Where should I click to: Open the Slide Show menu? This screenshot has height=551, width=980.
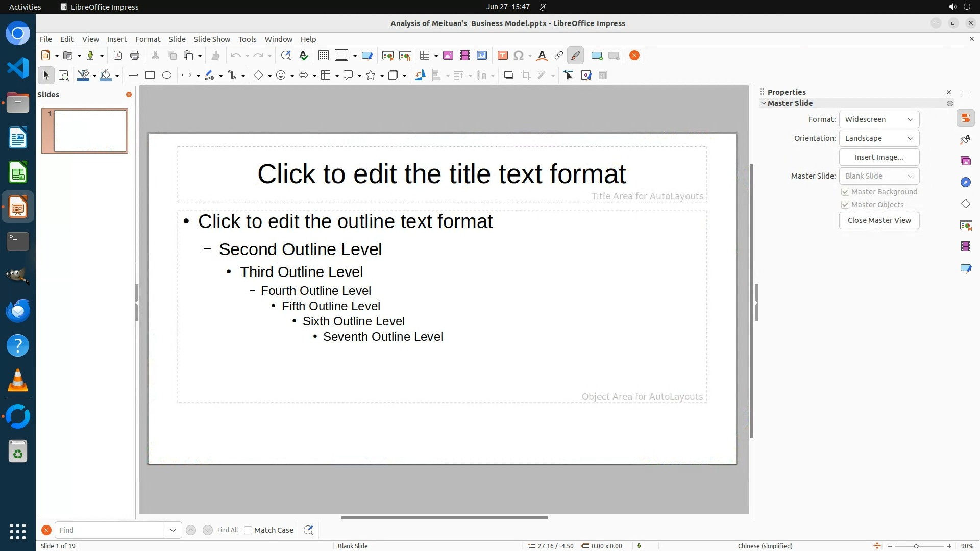point(211,39)
